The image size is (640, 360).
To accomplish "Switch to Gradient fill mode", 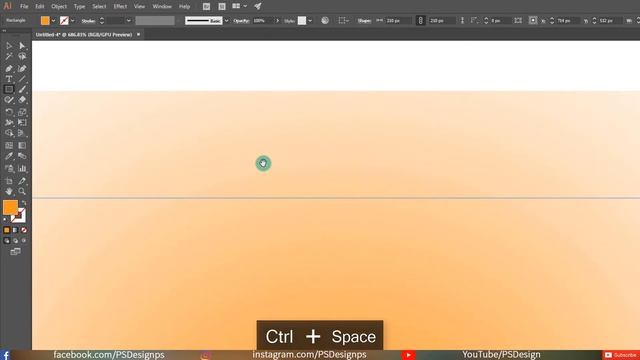I will click(x=16, y=230).
